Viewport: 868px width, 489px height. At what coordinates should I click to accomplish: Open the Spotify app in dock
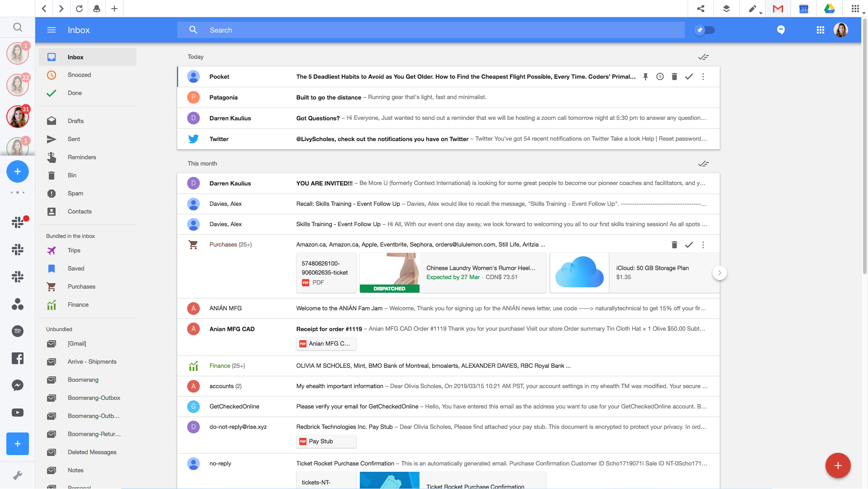18,331
